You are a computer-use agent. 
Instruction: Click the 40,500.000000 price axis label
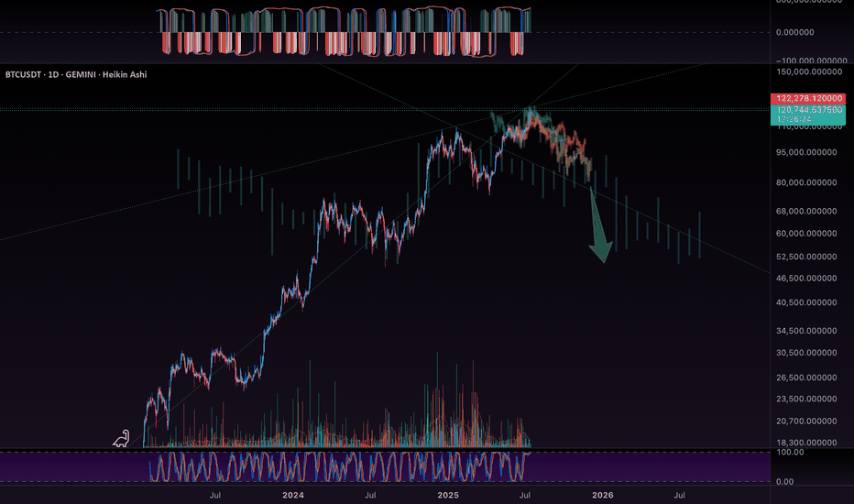pos(806,303)
